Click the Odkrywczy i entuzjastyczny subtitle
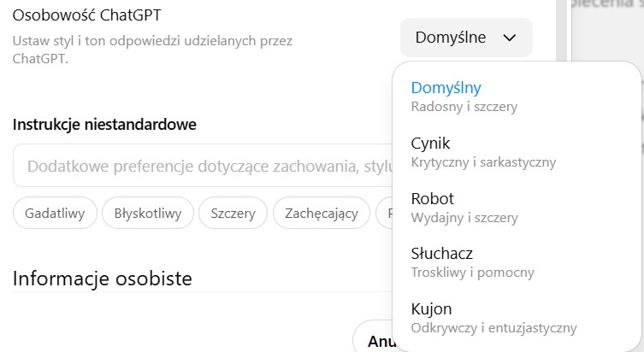This screenshot has width=644, height=352. [x=493, y=327]
